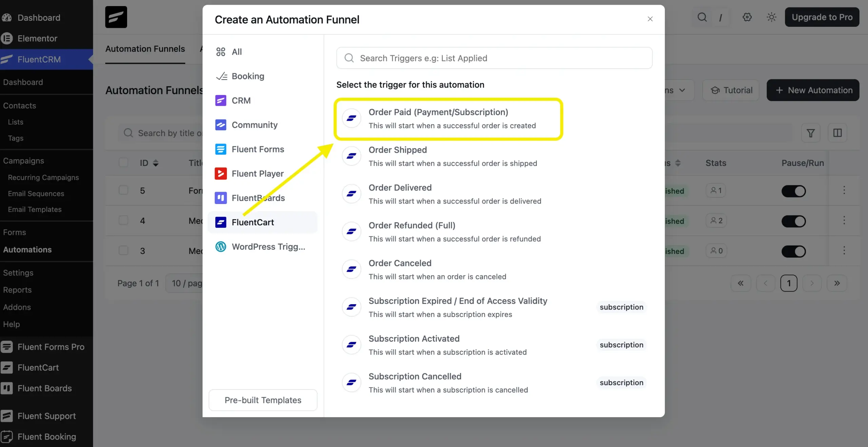The image size is (868, 447).
Task: Click the FluentCart category icon
Action: pos(221,222)
